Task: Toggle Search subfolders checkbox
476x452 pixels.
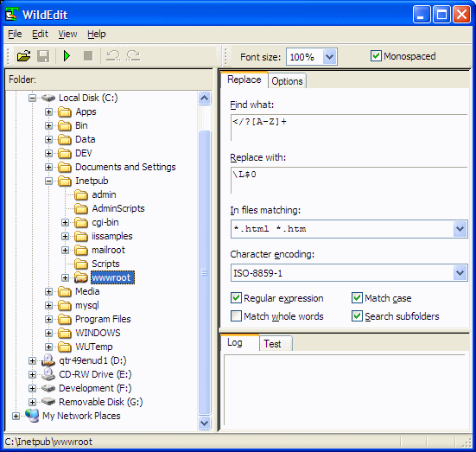Action: pos(357,316)
